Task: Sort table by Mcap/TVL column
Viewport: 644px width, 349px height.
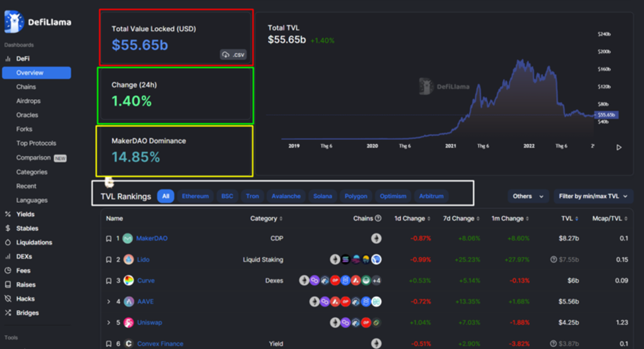Action: point(610,218)
